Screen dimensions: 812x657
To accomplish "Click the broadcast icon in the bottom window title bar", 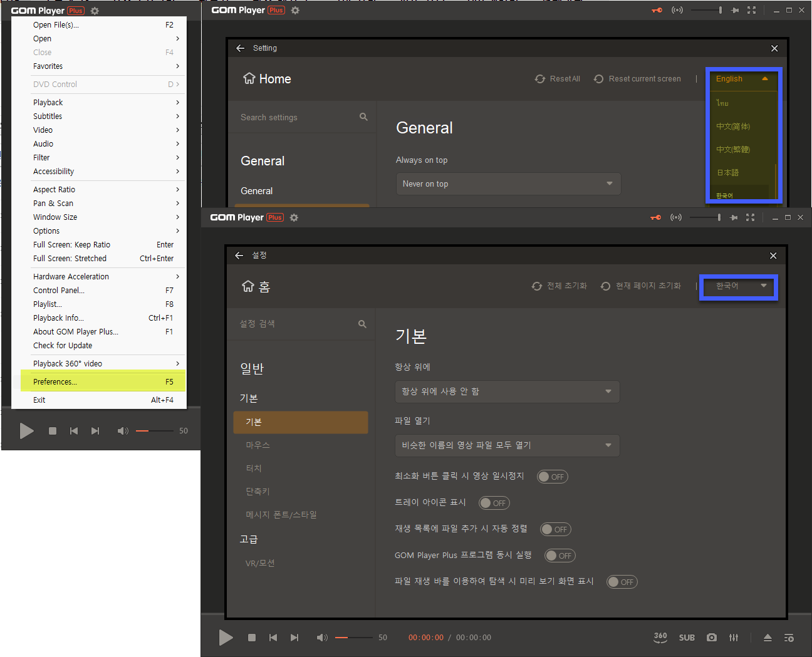I will tap(676, 217).
